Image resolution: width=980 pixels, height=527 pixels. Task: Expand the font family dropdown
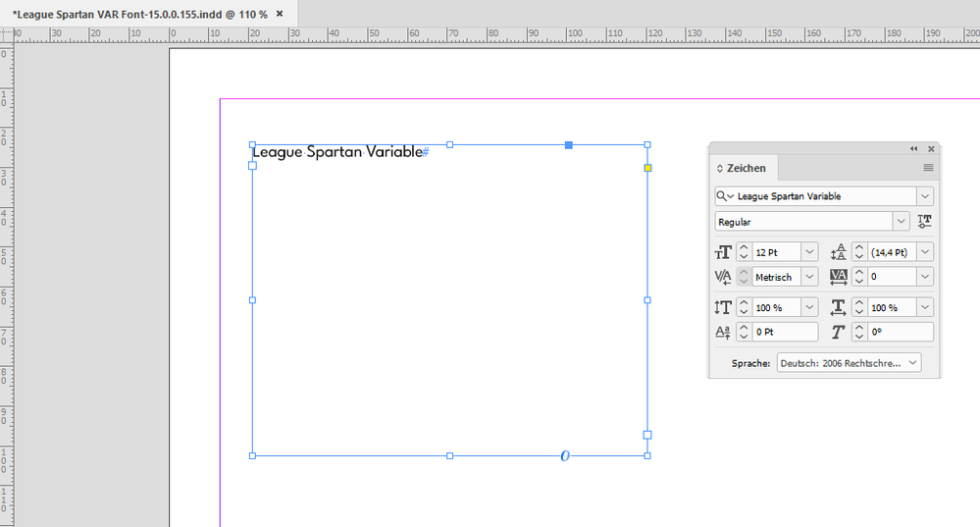point(925,196)
